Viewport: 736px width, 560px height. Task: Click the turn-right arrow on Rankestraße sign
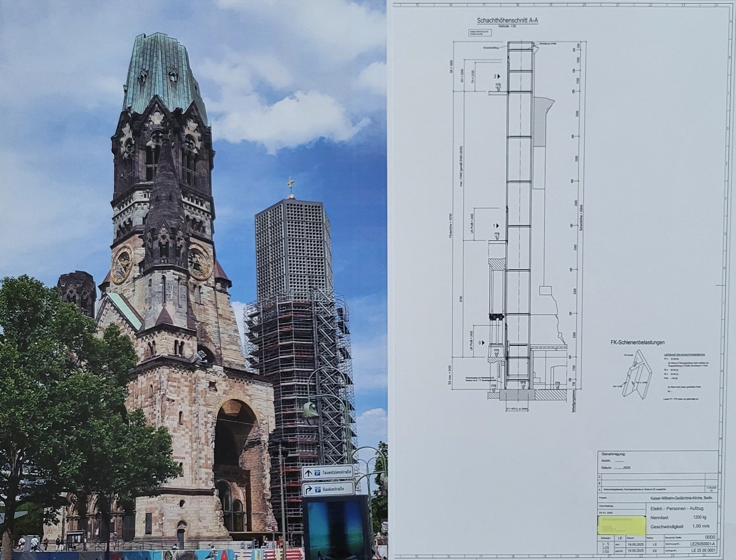(309, 490)
